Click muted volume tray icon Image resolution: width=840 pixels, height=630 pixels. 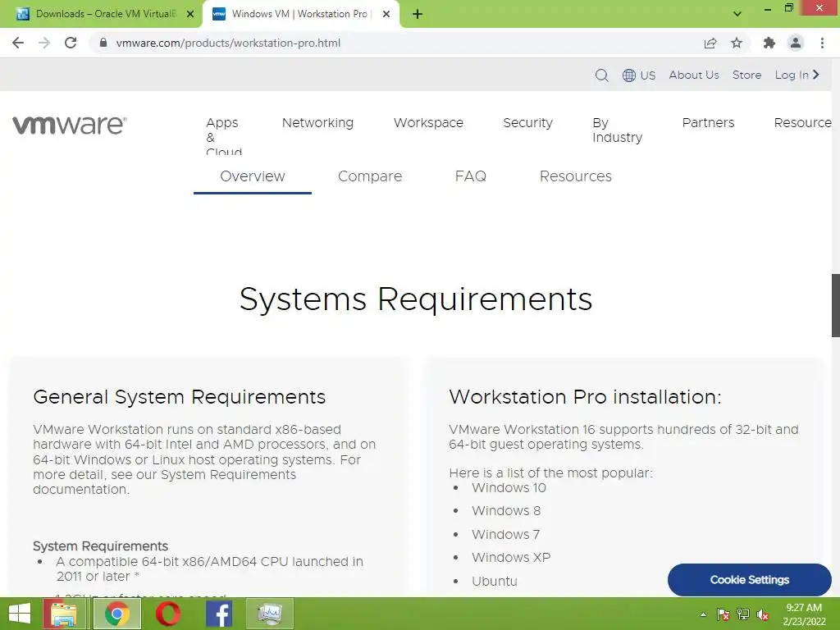pyautogui.click(x=763, y=614)
